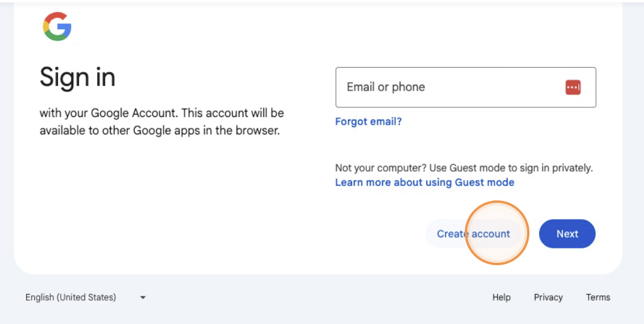Click the "Sign in" heading

[x=77, y=77]
